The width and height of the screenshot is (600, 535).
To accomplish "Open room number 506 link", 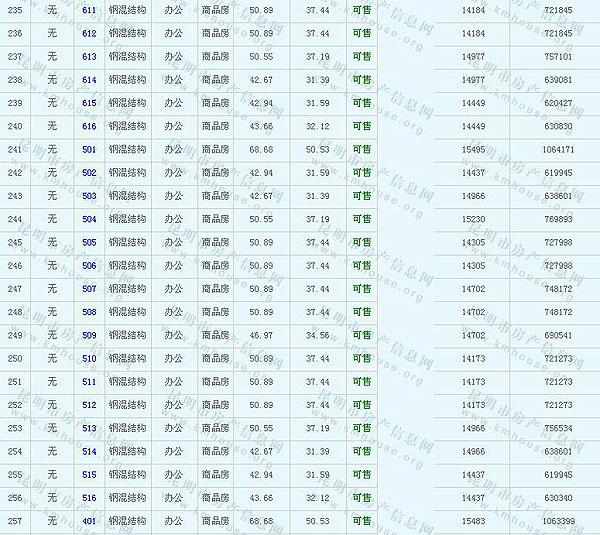I will click(x=89, y=266).
